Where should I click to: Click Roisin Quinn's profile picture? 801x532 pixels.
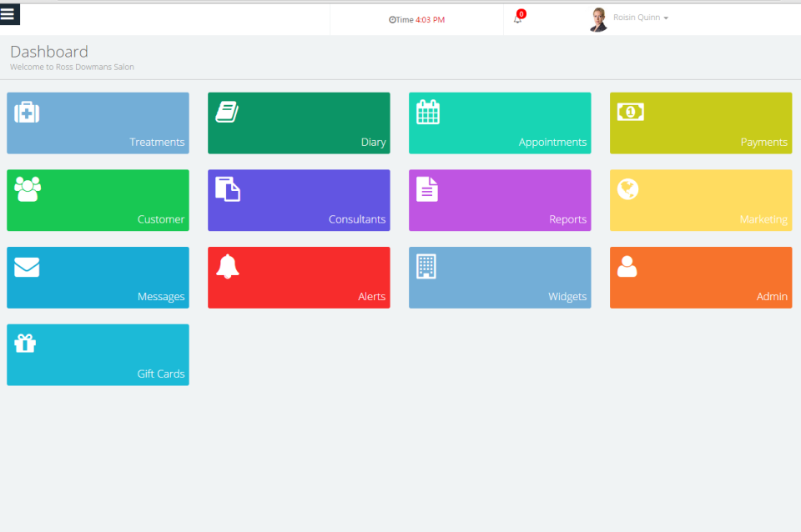point(598,20)
